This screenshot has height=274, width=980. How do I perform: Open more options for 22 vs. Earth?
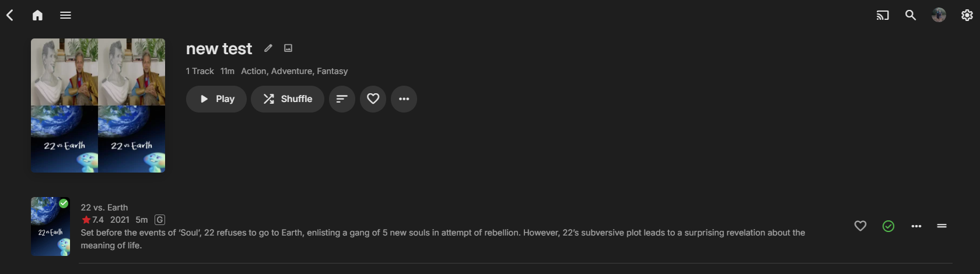tap(916, 226)
